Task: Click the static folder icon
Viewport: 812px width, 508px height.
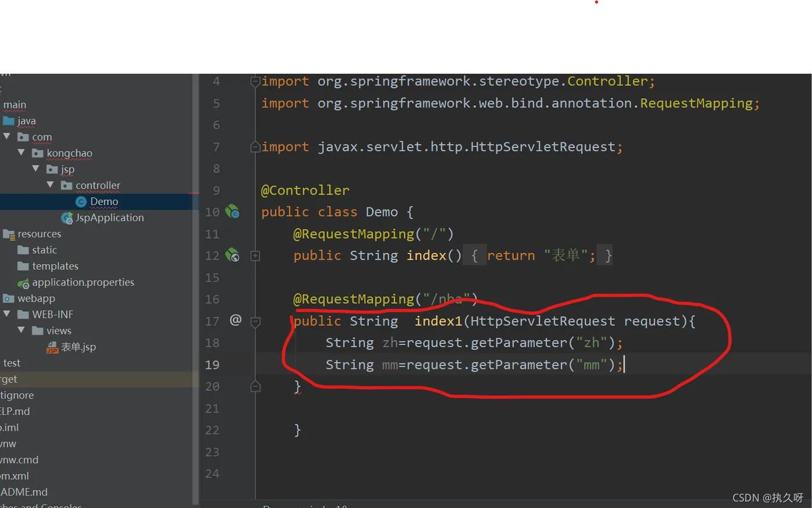Action: [23, 250]
